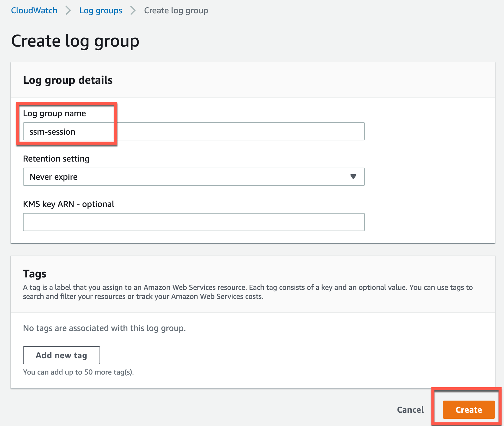Click the breadcrumb chevron after CloudWatch
Screen dimensions: 504x426
click(x=69, y=10)
